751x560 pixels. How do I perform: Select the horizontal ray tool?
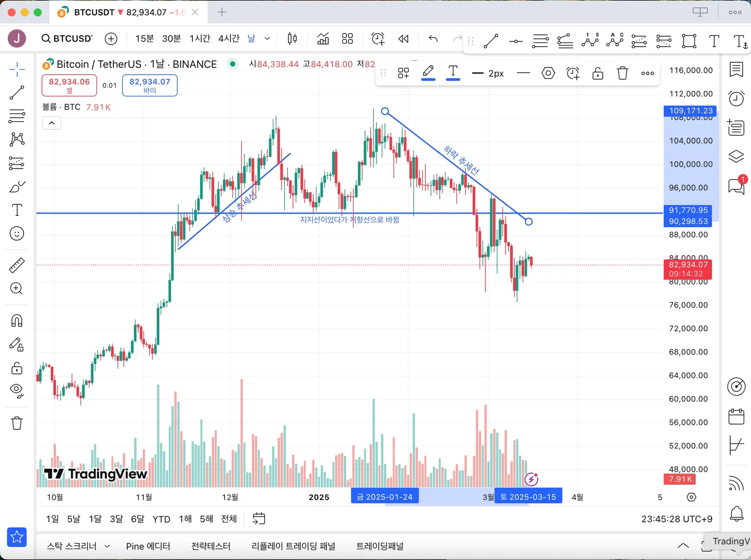pyautogui.click(x=516, y=41)
